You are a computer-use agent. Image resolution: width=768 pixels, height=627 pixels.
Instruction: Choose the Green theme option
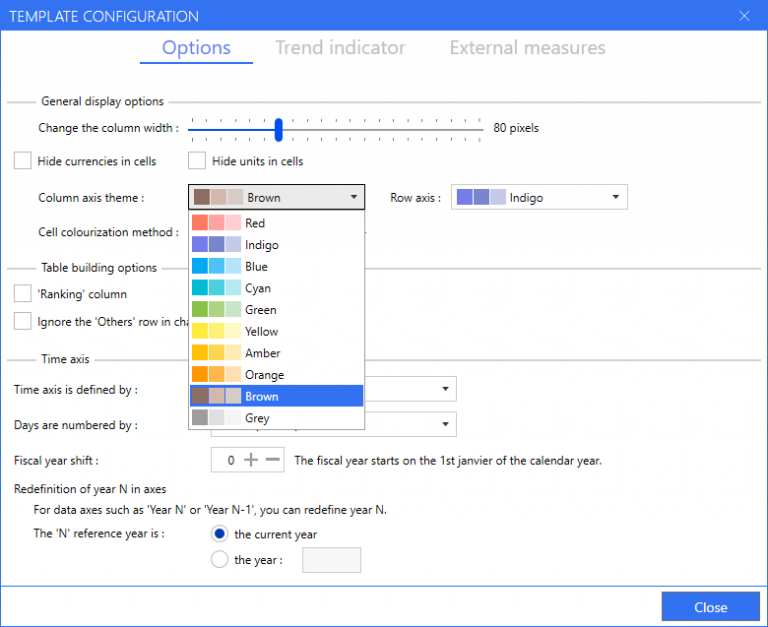tap(277, 310)
